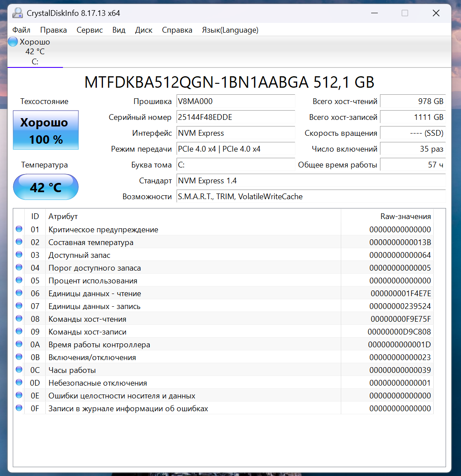The width and height of the screenshot is (461, 476).
Task: Select row Единицы данных - чтение
Action: pyautogui.click(x=223, y=293)
